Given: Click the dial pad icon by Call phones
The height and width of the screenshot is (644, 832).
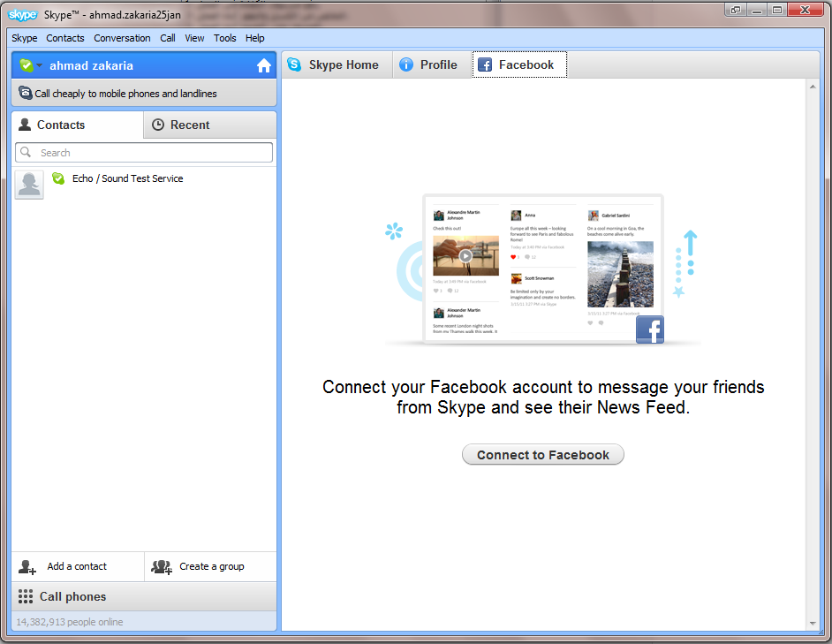Looking at the screenshot, I should tap(26, 596).
